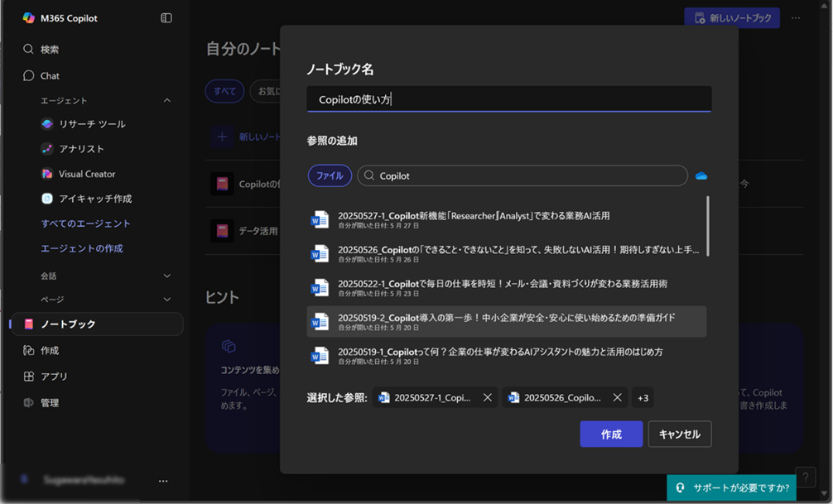833x504 pixels.
Task: Expand the 会話 section
Action: [x=167, y=276]
